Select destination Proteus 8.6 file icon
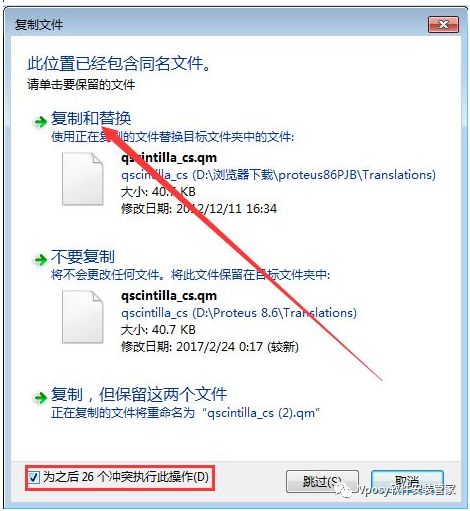470x511 pixels. pos(82,317)
